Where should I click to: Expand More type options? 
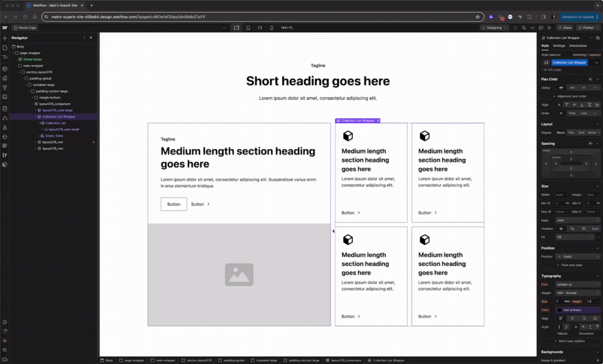tap(570, 341)
